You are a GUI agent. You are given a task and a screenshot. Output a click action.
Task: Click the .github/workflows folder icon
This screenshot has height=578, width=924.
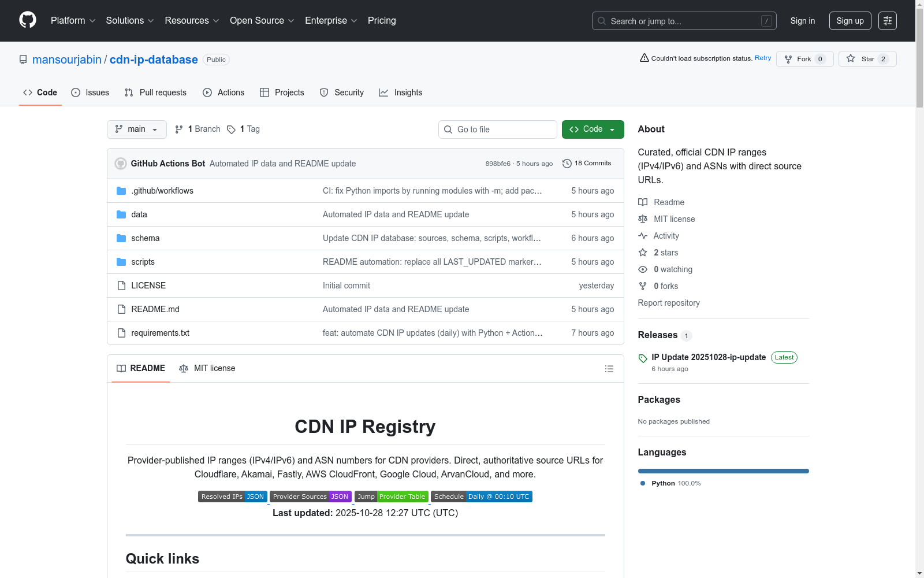pyautogui.click(x=121, y=191)
